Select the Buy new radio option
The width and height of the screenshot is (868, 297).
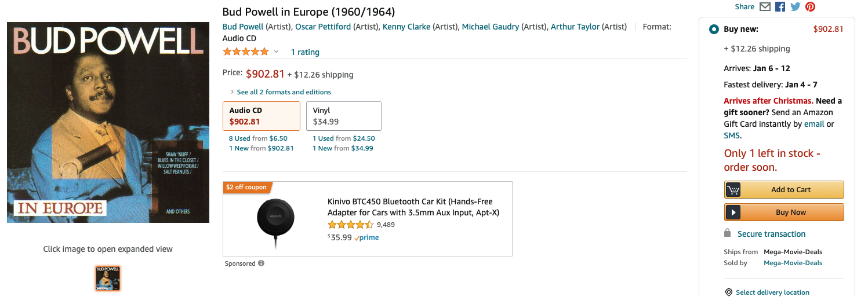tap(714, 29)
